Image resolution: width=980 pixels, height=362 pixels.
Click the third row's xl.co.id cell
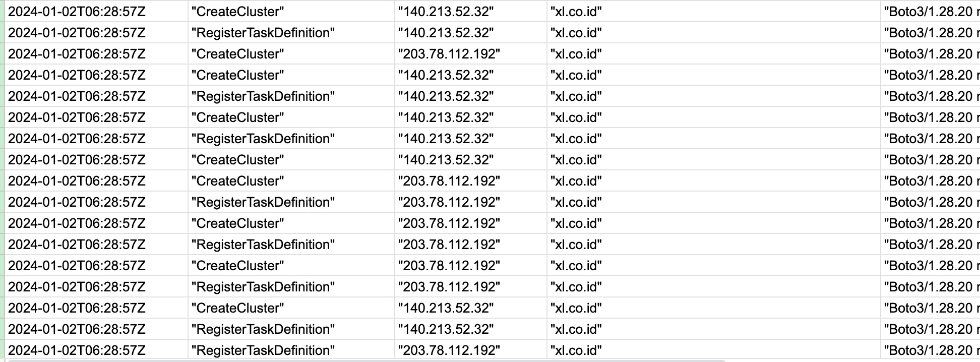pyautogui.click(x=576, y=54)
